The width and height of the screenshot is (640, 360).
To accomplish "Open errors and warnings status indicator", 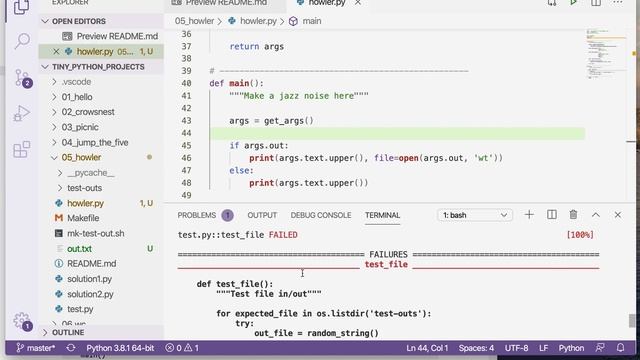I will pyautogui.click(x=182, y=348).
